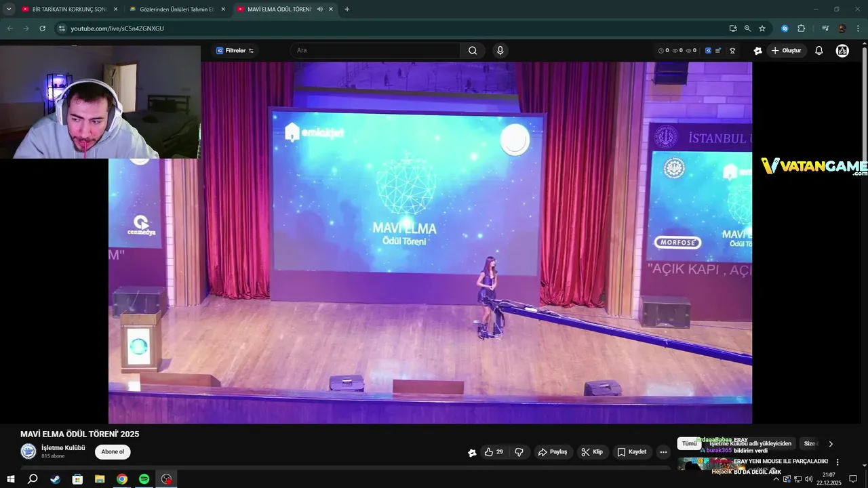Open the trophy icon in toolbar

[732, 51]
